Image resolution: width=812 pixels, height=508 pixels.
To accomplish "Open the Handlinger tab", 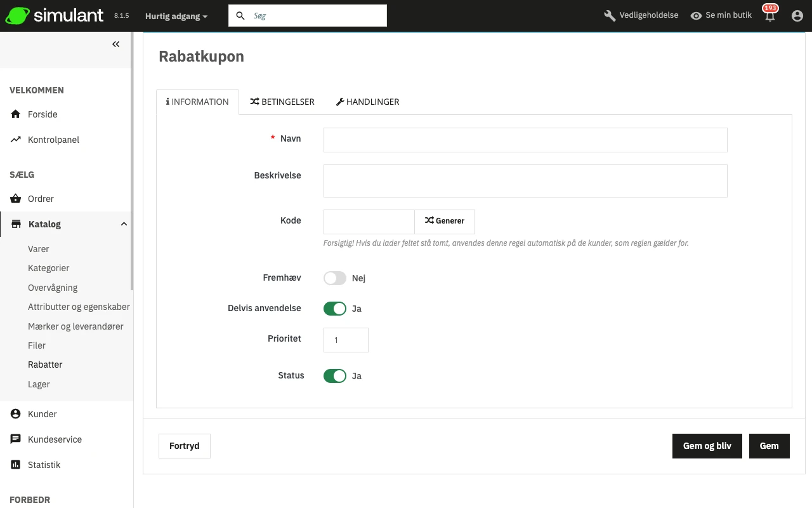I will pyautogui.click(x=367, y=102).
